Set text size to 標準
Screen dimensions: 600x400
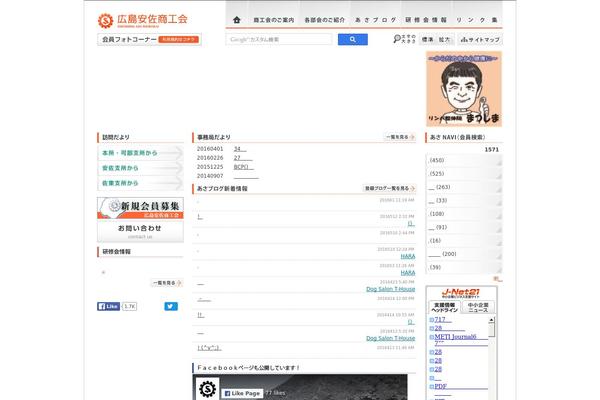427,39
